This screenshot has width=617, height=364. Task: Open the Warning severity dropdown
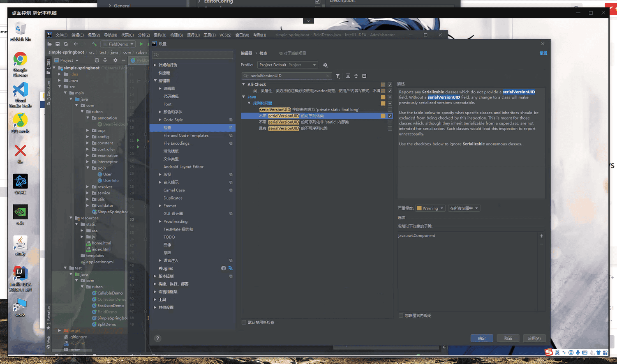click(430, 208)
